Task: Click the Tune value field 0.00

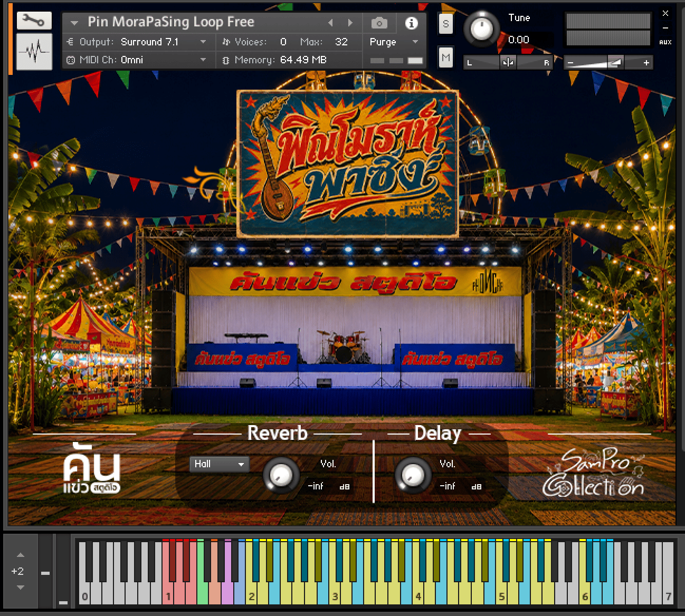Action: 519,40
